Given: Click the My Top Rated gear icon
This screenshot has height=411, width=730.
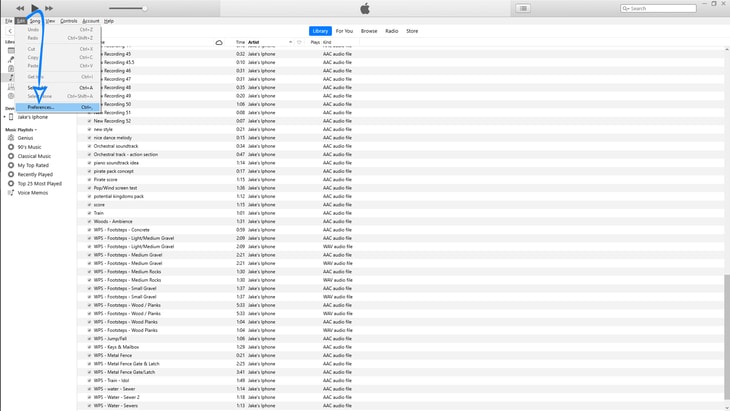Looking at the screenshot, I should (11, 165).
